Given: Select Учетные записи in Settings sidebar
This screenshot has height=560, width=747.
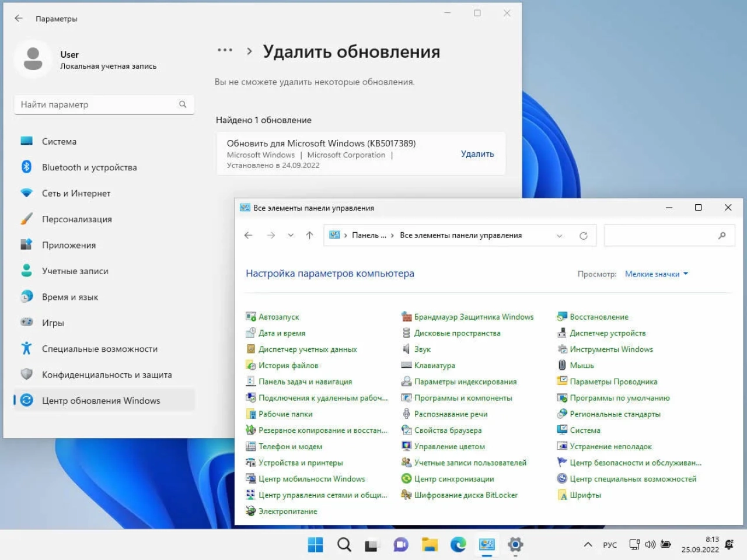Looking at the screenshot, I should tap(104, 271).
